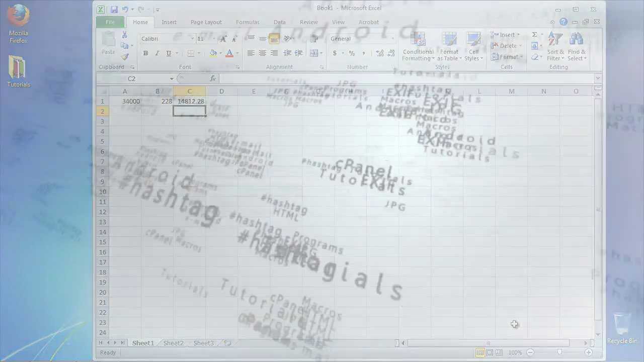This screenshot has height=362, width=644.
Task: Switch to the Formulas tab
Action: click(248, 22)
